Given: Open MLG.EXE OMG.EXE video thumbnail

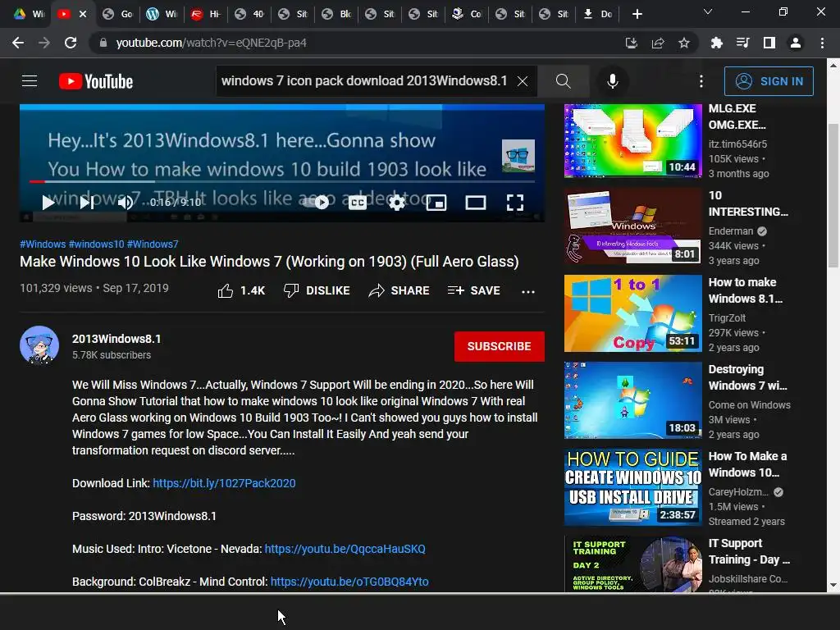Looking at the screenshot, I should [632, 141].
